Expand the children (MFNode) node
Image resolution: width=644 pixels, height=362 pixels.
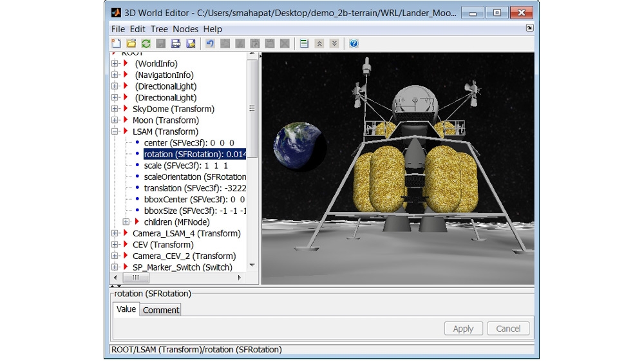127,222
